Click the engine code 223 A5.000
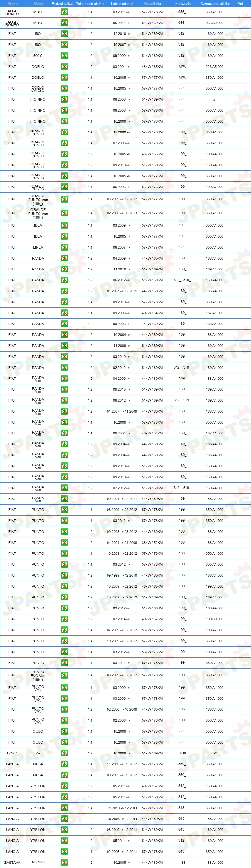 point(214,66)
